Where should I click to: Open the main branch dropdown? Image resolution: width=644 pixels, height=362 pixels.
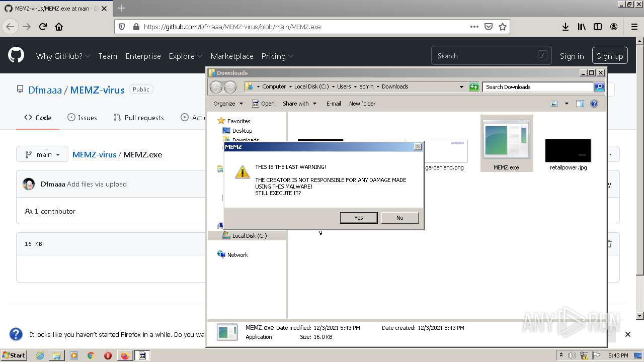tap(42, 154)
